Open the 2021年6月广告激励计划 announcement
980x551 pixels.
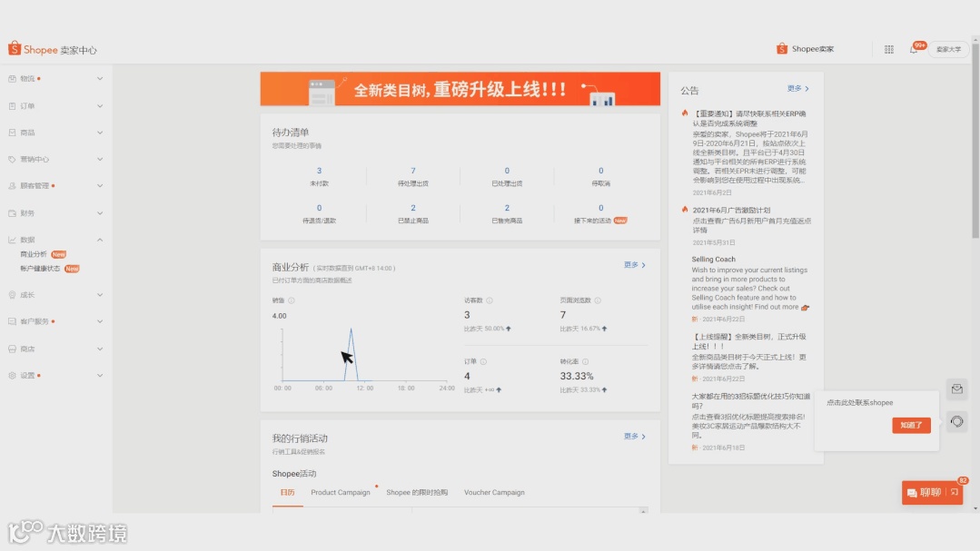731,211
